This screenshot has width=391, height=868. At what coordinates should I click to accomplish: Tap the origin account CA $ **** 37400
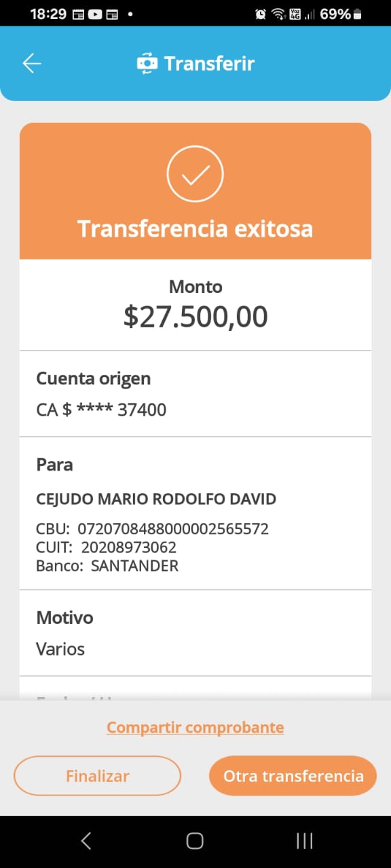coord(101,410)
